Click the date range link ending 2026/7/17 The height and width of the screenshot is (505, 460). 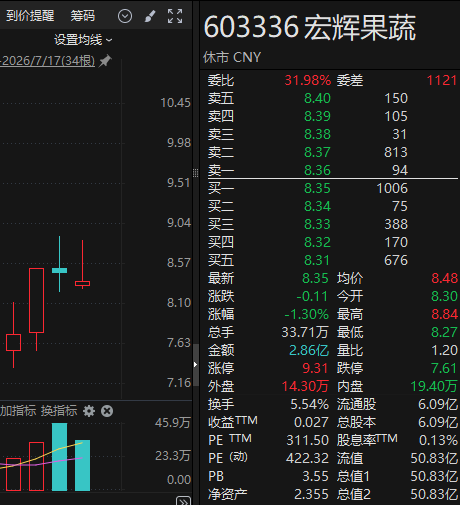point(47,61)
